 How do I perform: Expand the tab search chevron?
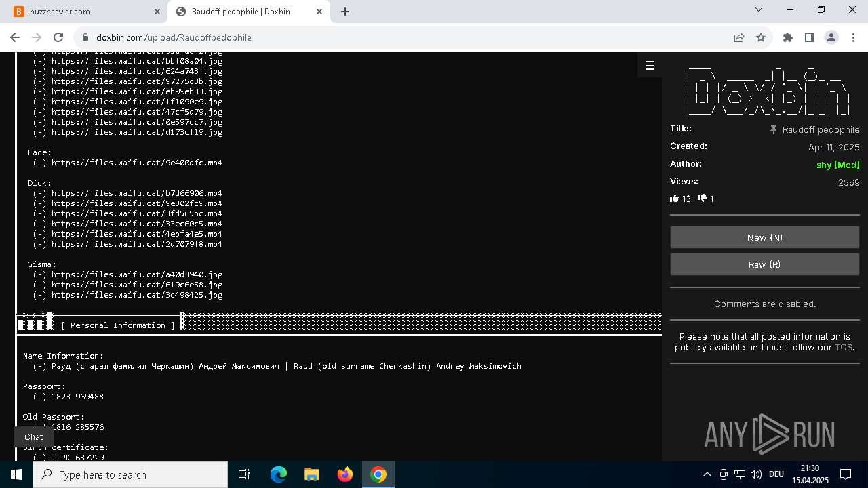pyautogui.click(x=759, y=10)
